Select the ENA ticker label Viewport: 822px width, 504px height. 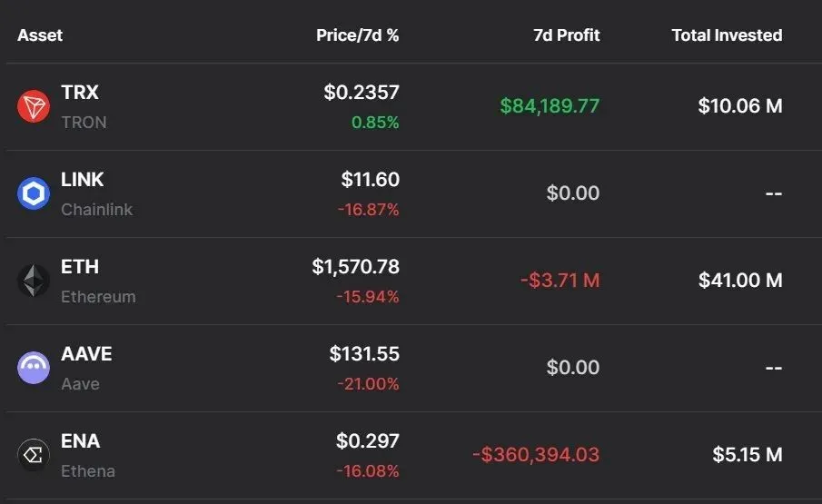pos(81,441)
